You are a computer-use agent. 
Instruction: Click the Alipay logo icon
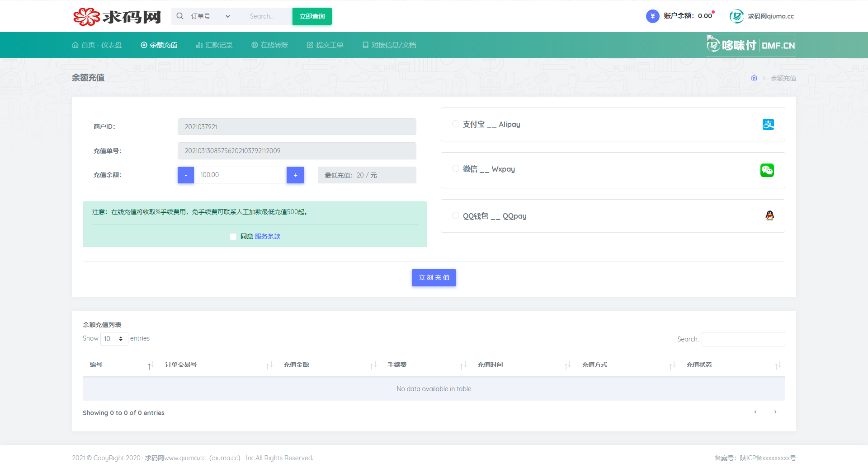click(768, 124)
